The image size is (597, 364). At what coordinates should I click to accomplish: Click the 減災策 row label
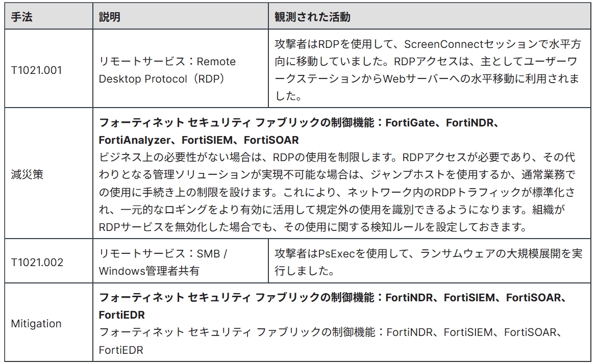click(28, 174)
